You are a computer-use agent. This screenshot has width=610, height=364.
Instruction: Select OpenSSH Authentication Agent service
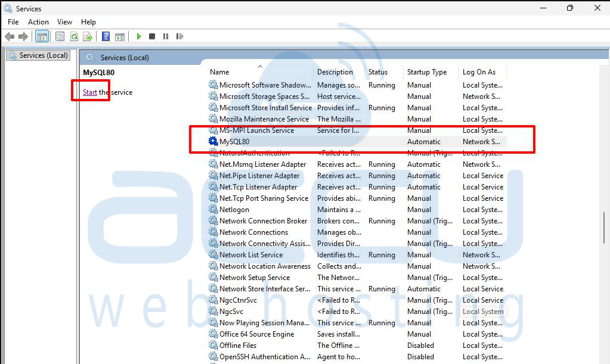tap(265, 357)
